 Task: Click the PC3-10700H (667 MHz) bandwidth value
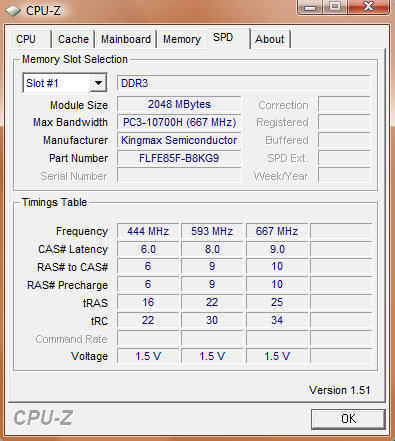click(179, 122)
